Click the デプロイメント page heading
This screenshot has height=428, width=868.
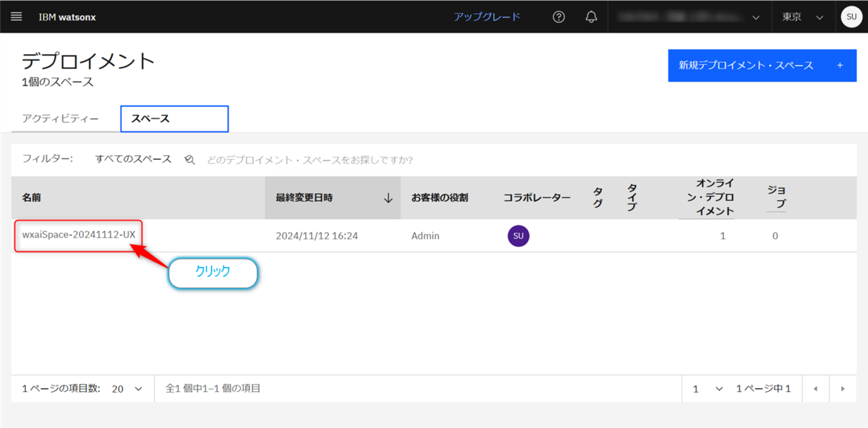(x=89, y=61)
